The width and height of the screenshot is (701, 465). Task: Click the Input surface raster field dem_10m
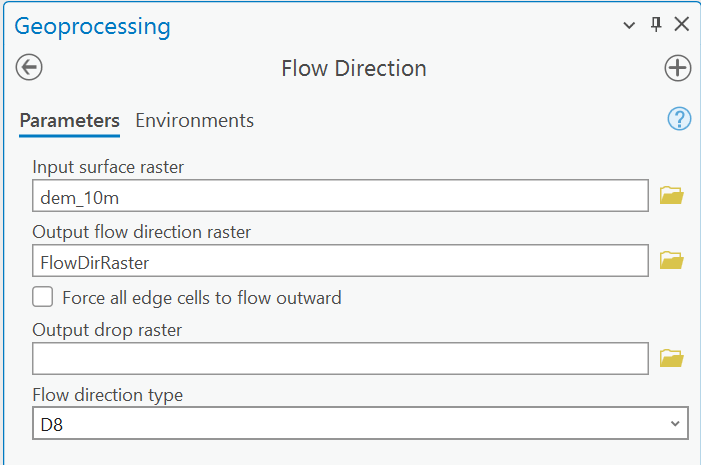[x=340, y=196]
